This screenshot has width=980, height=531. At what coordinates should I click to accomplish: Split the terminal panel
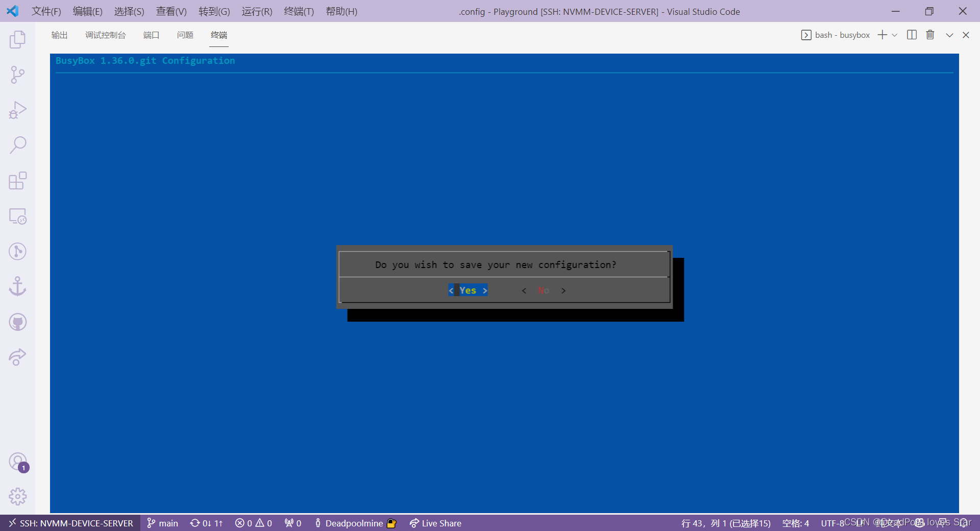point(912,35)
